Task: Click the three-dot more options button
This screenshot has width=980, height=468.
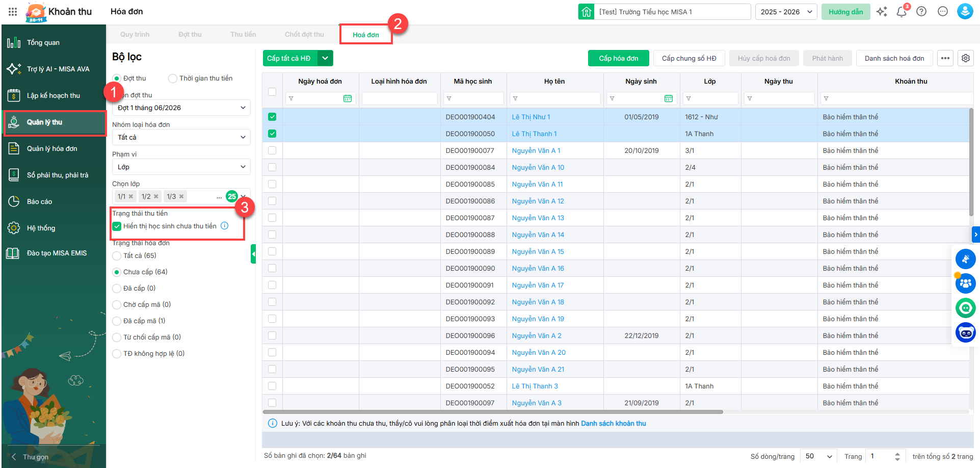Action: pyautogui.click(x=945, y=58)
